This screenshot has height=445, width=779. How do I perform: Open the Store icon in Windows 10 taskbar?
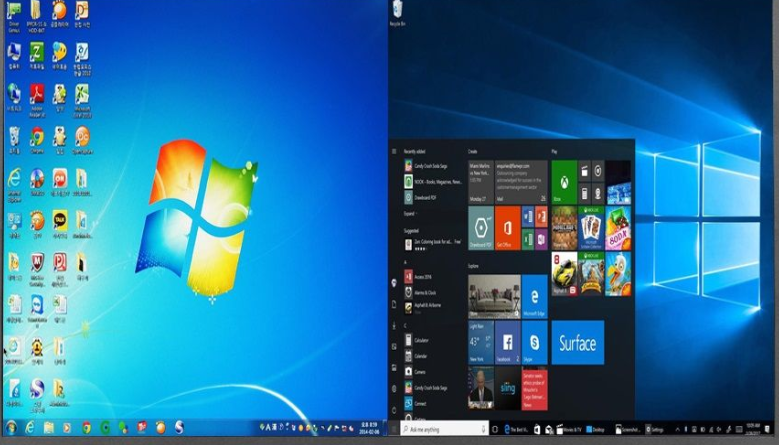pos(537,429)
